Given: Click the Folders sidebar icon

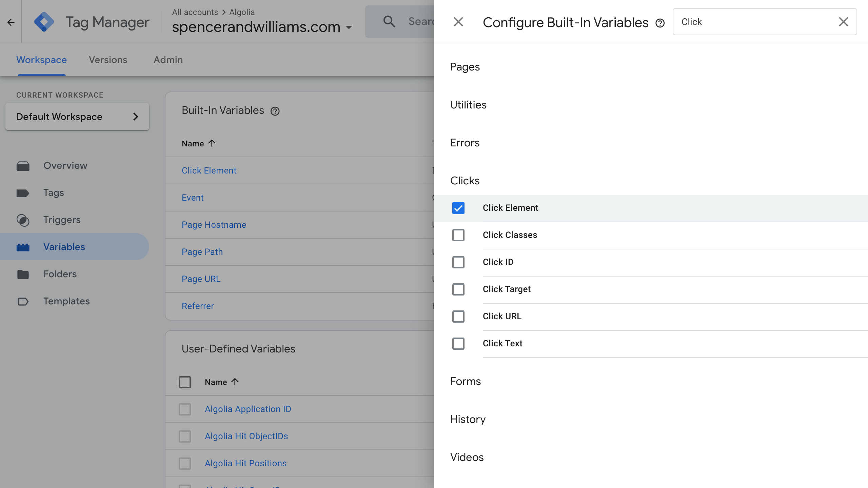Looking at the screenshot, I should click(x=24, y=273).
